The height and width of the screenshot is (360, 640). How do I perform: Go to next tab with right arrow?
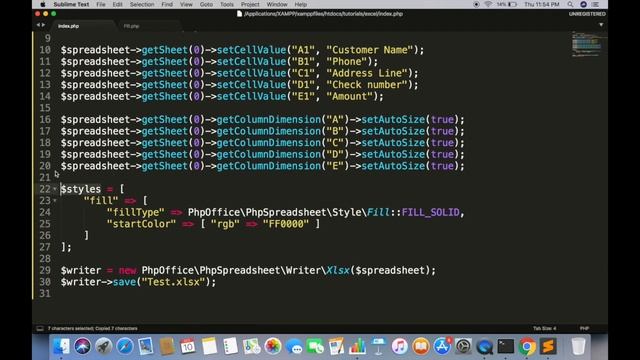coord(43,25)
